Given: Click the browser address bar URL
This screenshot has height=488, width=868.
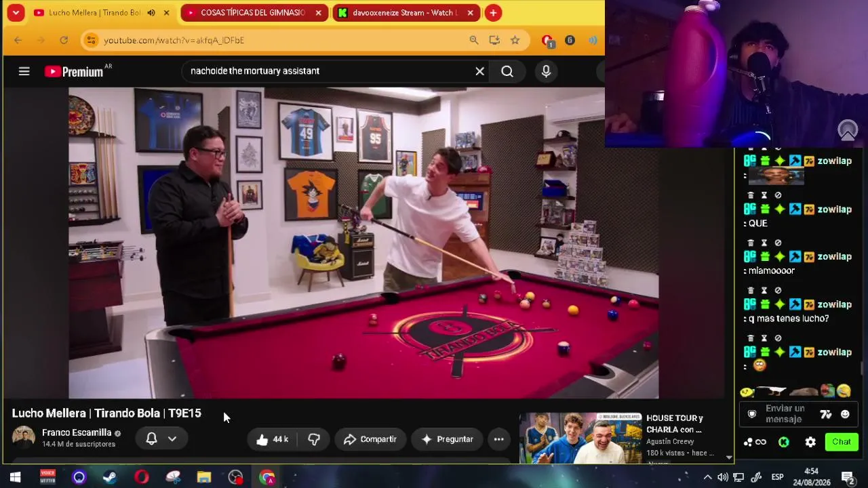Looking at the screenshot, I should click(x=174, y=40).
